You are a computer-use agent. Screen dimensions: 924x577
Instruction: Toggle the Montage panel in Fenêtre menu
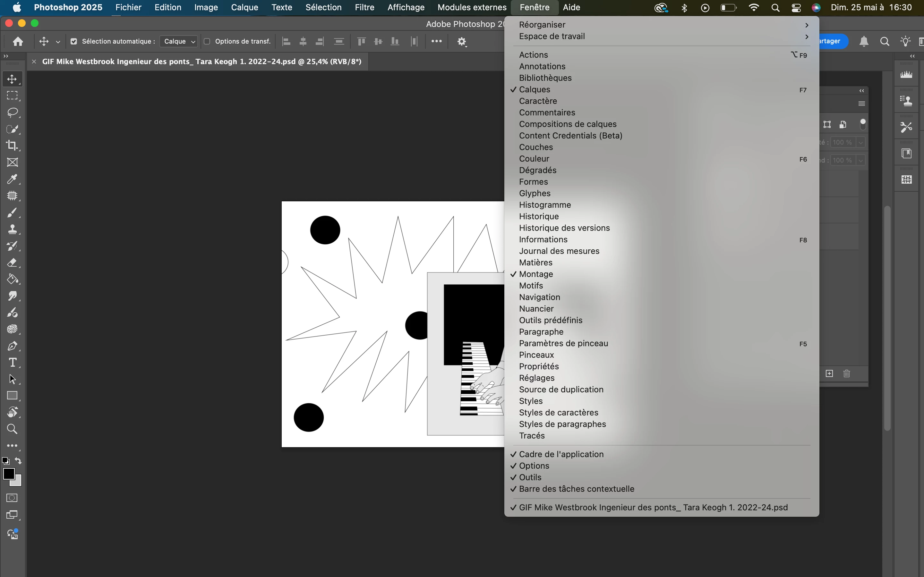pyautogui.click(x=536, y=274)
